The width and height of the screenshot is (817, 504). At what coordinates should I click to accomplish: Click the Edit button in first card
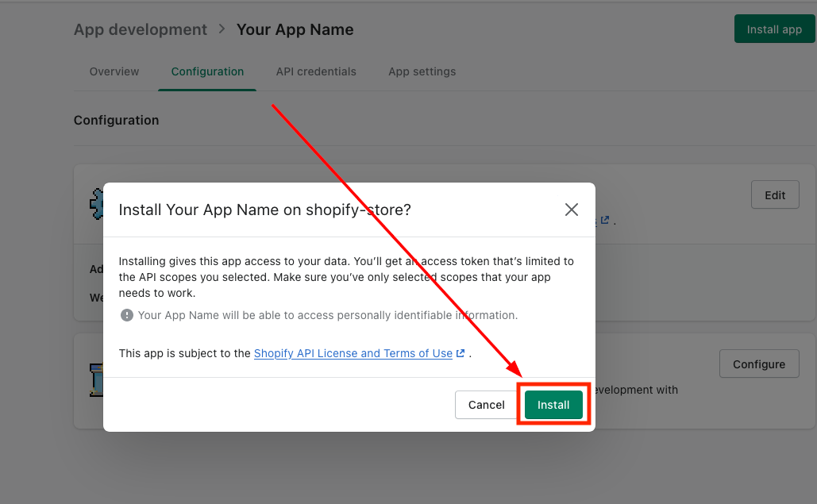coord(774,195)
